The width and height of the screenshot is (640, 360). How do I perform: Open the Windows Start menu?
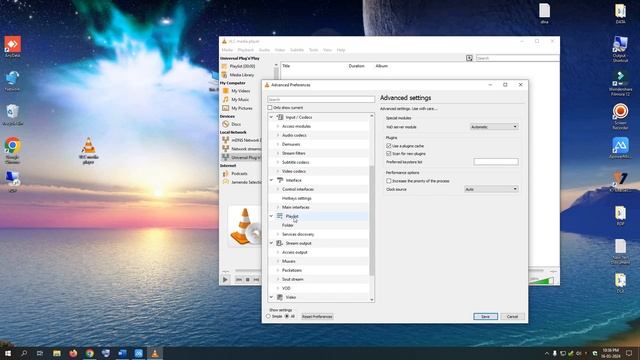coord(8,353)
